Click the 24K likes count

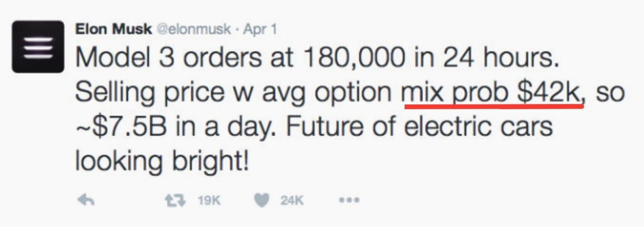[292, 200]
